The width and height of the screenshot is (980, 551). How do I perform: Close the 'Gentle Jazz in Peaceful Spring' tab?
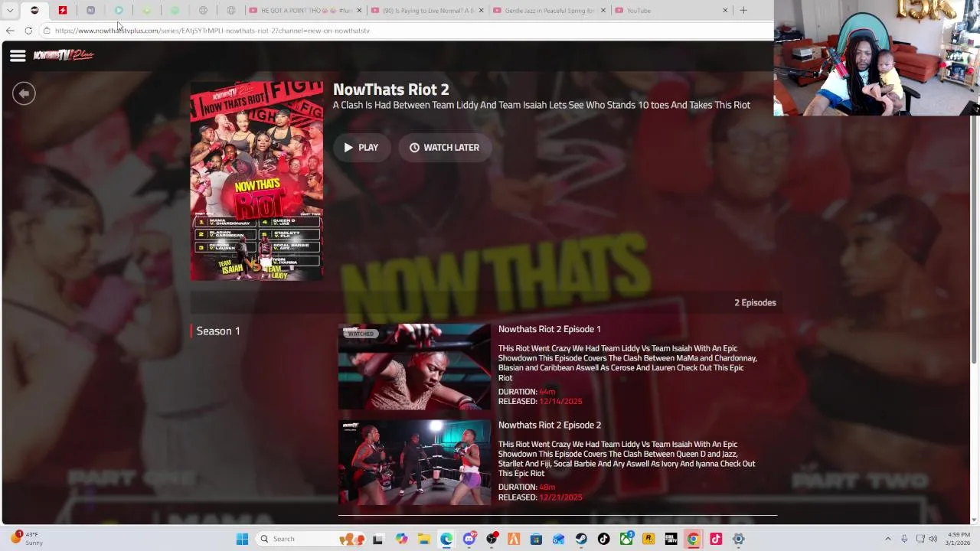pyautogui.click(x=603, y=11)
